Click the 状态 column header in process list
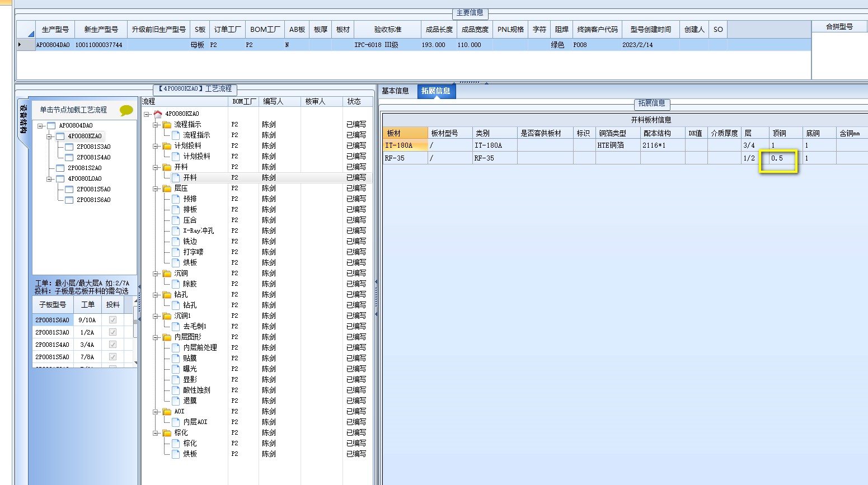 click(x=357, y=101)
